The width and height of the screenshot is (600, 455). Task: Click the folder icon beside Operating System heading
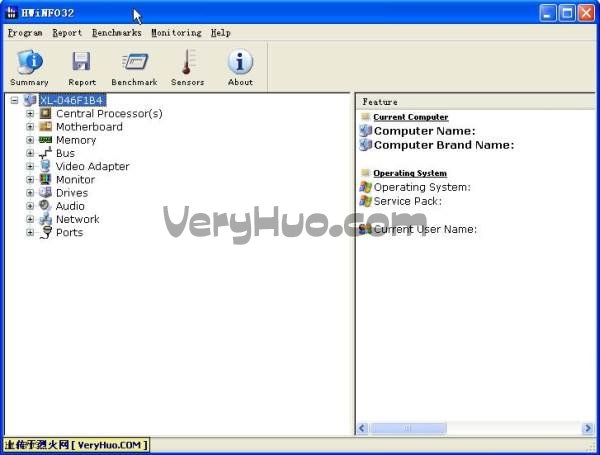(365, 173)
